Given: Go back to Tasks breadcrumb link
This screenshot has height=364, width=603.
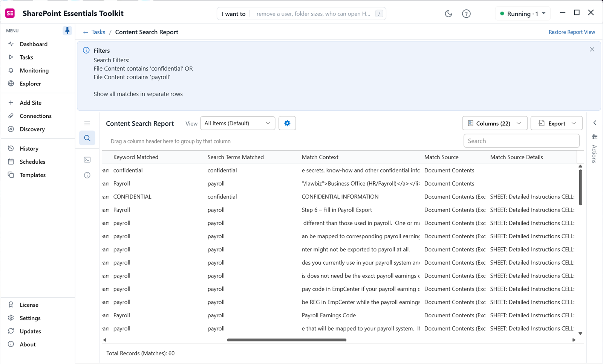Looking at the screenshot, I should point(94,32).
